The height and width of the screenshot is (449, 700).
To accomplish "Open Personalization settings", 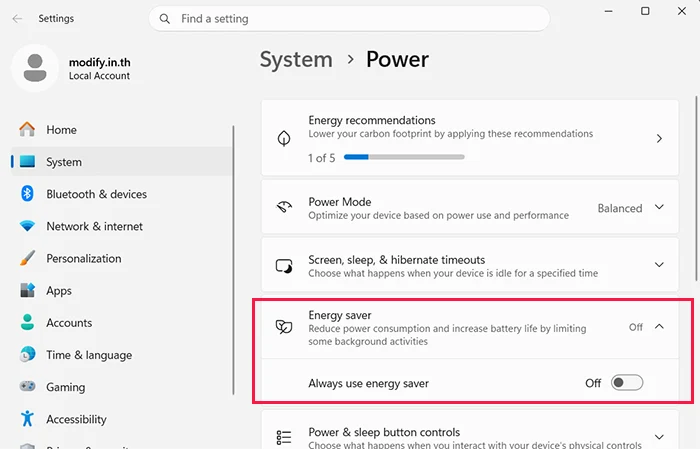I will pyautogui.click(x=121, y=258).
